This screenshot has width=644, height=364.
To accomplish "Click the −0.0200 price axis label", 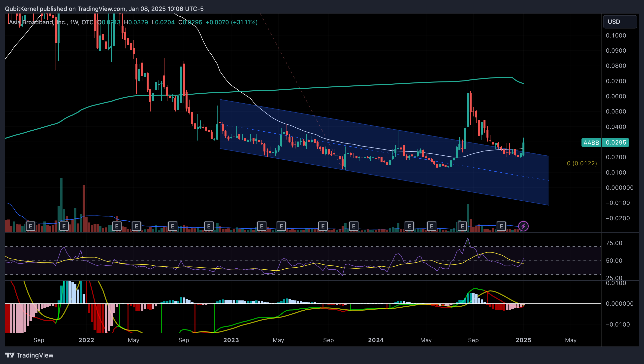I will (618, 218).
